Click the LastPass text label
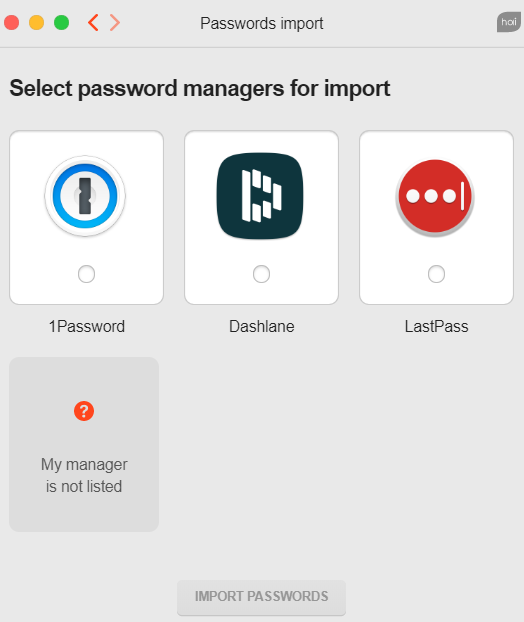Viewport: 524px width, 622px height. click(436, 326)
